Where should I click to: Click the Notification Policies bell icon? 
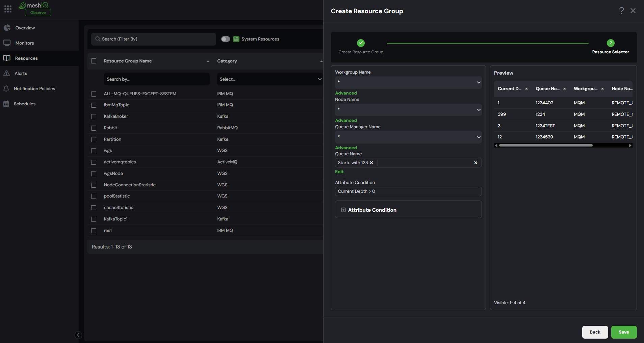coord(6,88)
